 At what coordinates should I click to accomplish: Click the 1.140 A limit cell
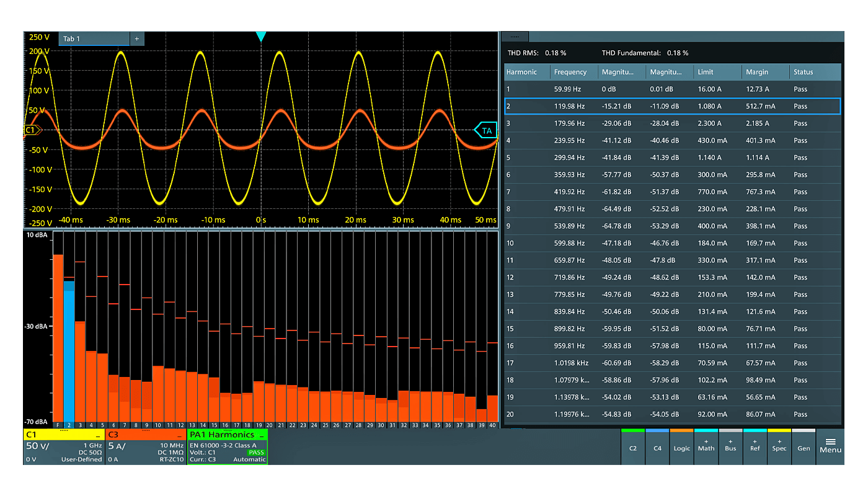(709, 157)
